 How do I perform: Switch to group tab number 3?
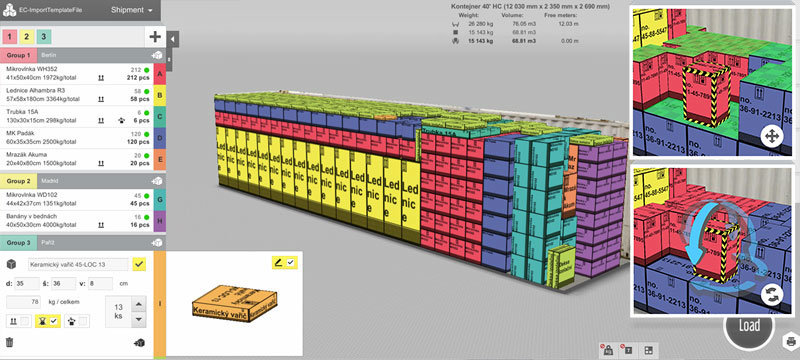point(44,36)
